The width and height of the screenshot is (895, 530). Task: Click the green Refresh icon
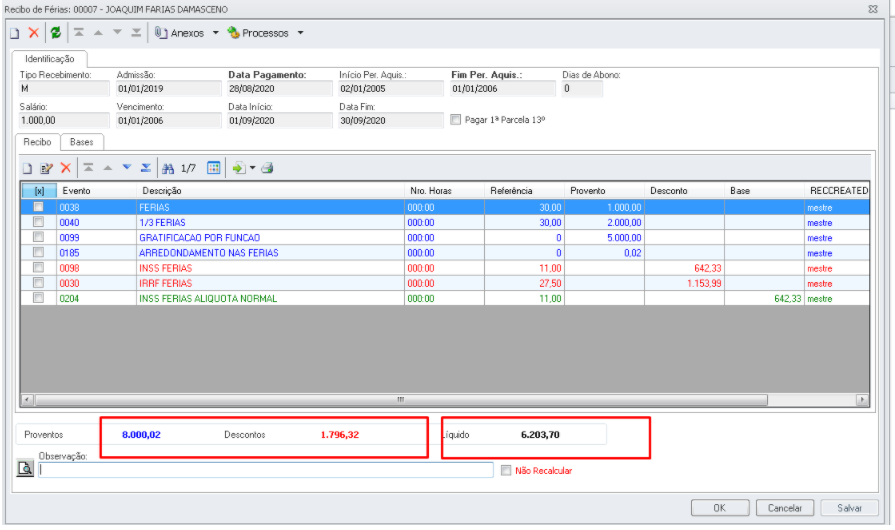click(x=55, y=33)
